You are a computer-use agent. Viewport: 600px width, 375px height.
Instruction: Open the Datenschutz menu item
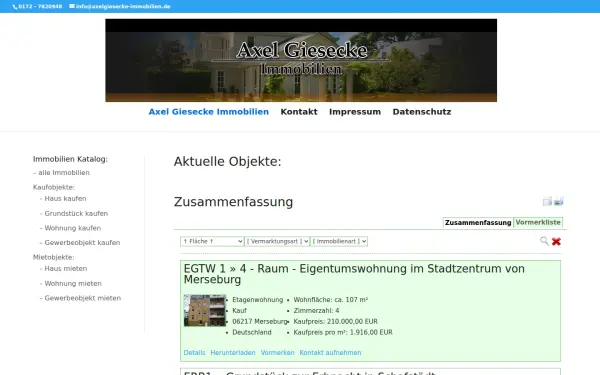[x=422, y=112]
